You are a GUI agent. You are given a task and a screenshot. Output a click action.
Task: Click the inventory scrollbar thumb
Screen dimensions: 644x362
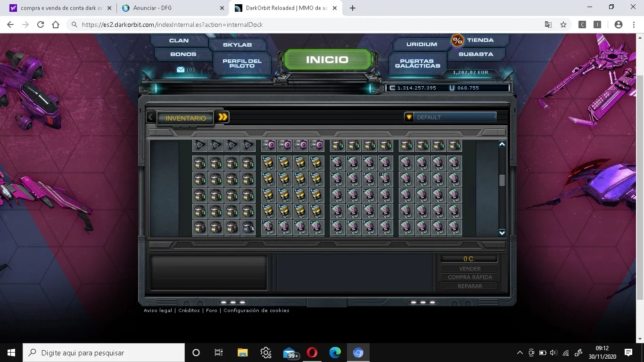click(x=502, y=180)
